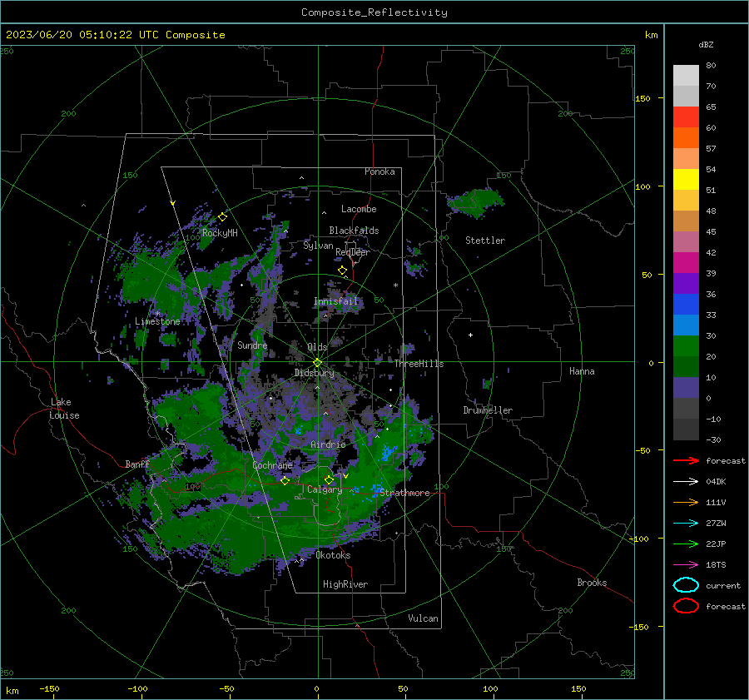
Task: Click the orange 111V arrow in legend
Action: (686, 502)
